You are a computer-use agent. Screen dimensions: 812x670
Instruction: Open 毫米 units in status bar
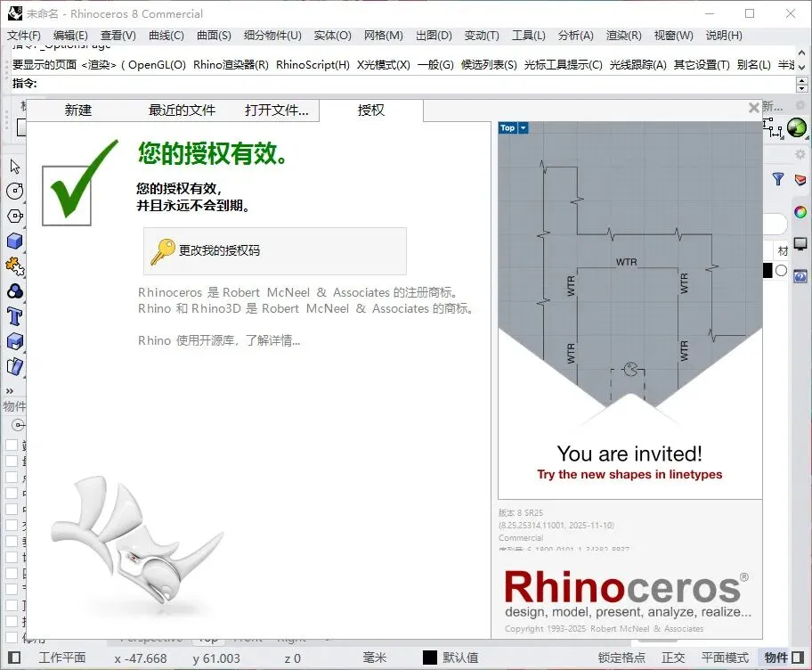pos(375,658)
